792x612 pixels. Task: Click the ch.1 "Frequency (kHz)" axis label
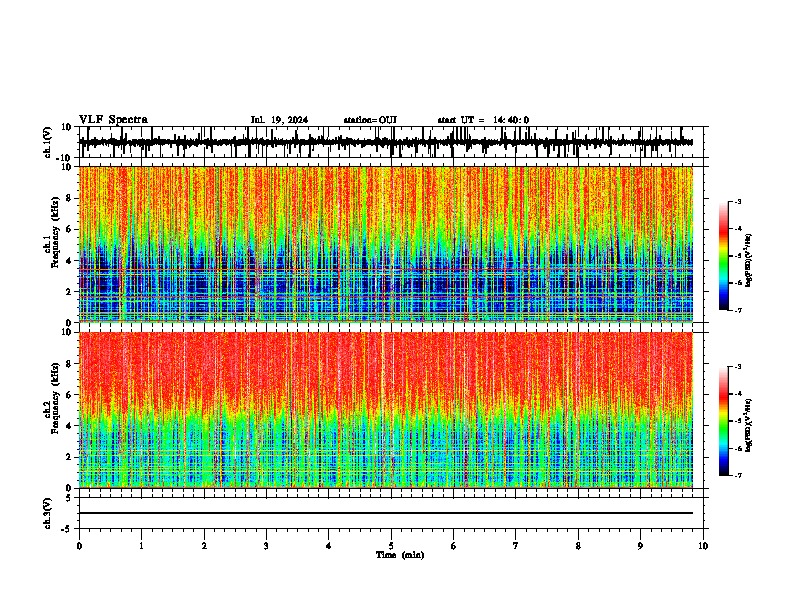(x=56, y=232)
